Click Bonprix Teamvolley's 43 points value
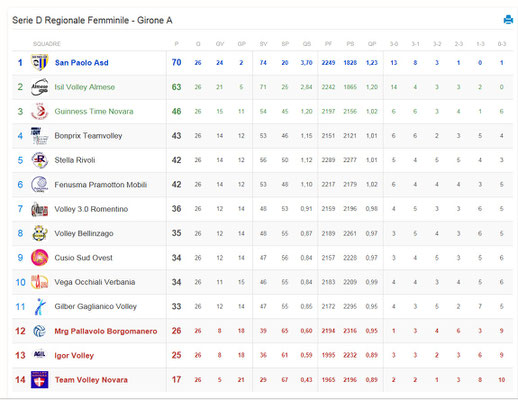 tap(176, 136)
